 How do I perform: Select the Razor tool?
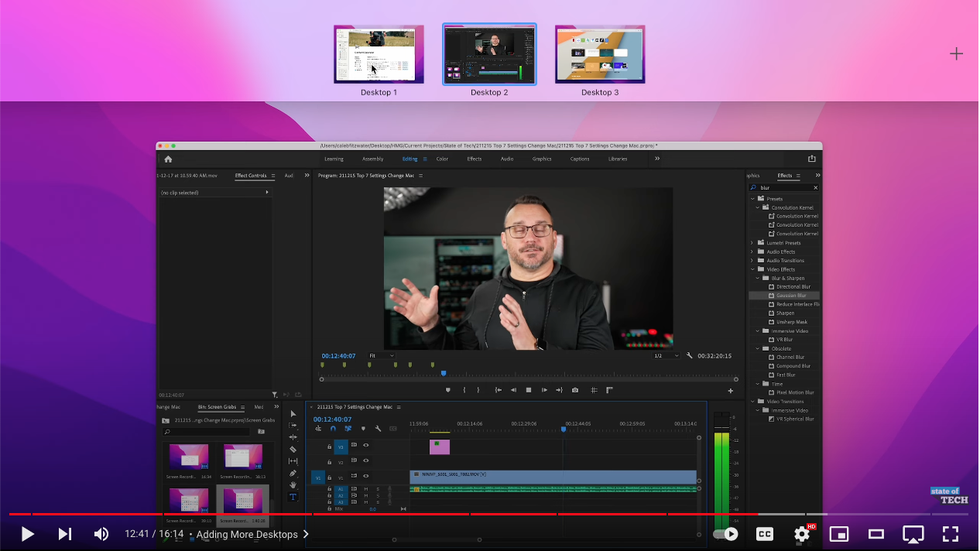[x=293, y=449]
